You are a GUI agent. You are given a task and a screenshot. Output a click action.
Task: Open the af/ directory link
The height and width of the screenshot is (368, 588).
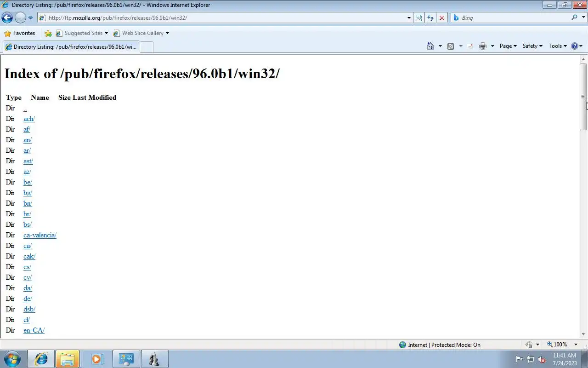pyautogui.click(x=27, y=130)
